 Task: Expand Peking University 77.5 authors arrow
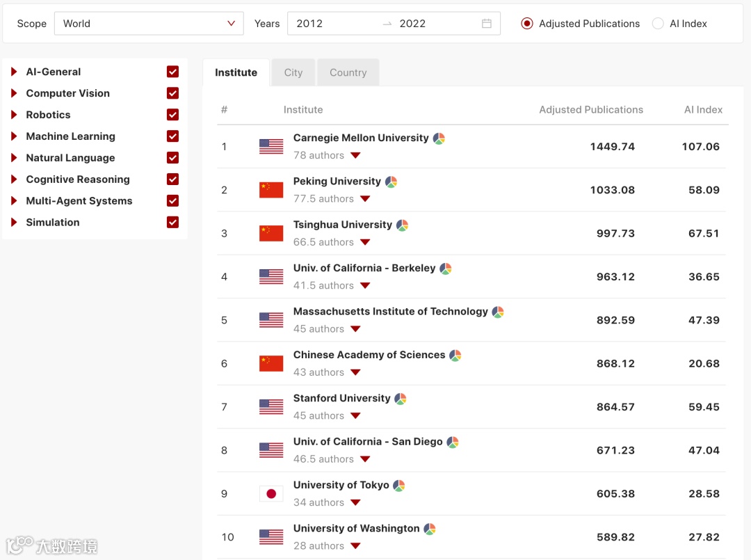pos(365,199)
